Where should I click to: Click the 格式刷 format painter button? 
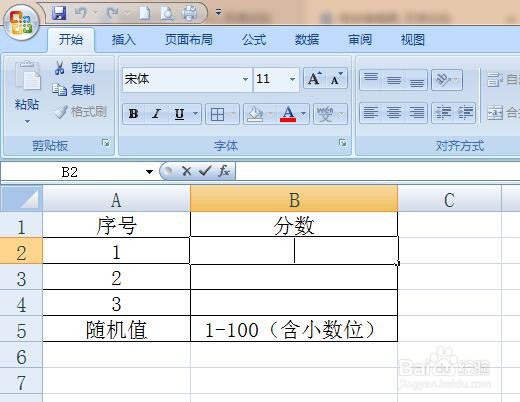81,112
